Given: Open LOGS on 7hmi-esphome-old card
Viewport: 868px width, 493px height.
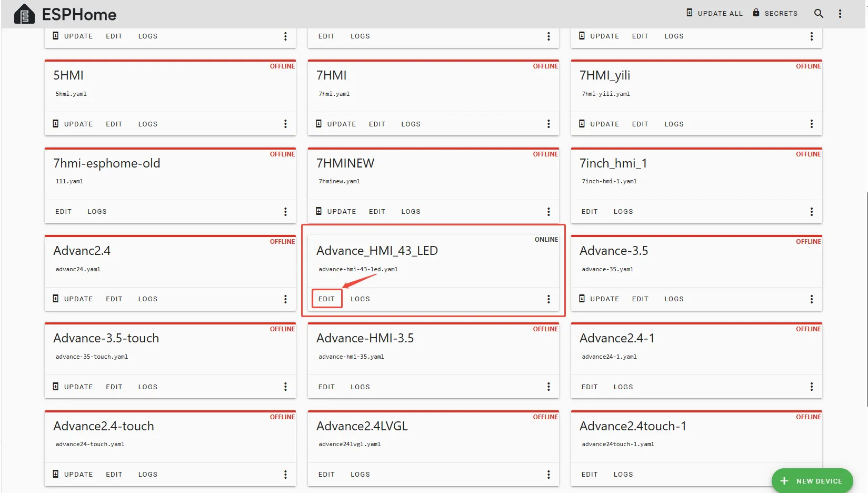Looking at the screenshot, I should click(x=97, y=212).
